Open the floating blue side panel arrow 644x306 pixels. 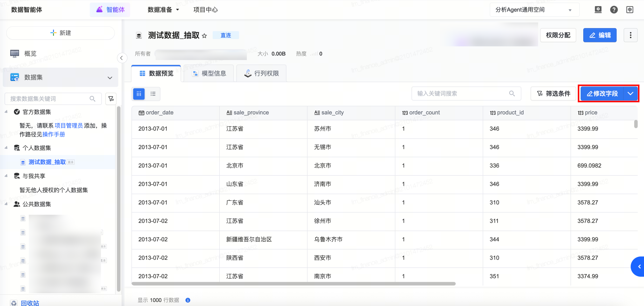[639, 266]
